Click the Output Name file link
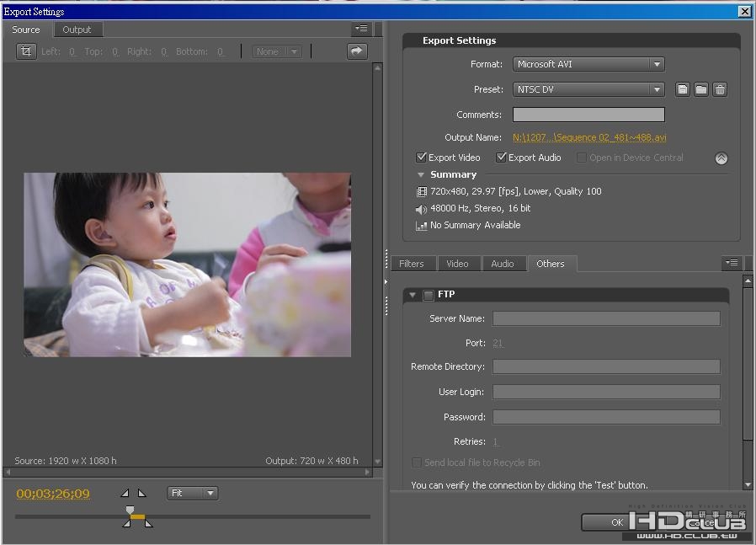 [x=589, y=137]
